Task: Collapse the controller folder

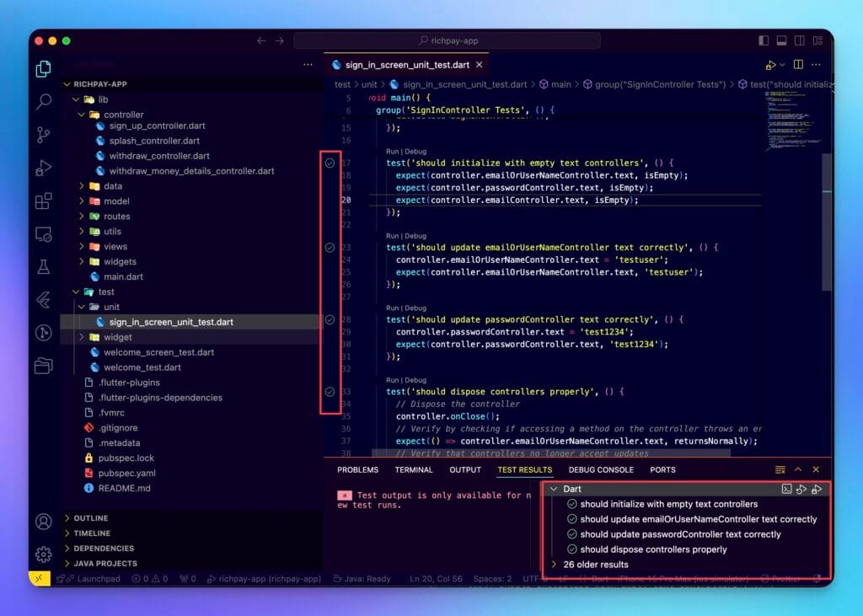Action: coord(82,115)
